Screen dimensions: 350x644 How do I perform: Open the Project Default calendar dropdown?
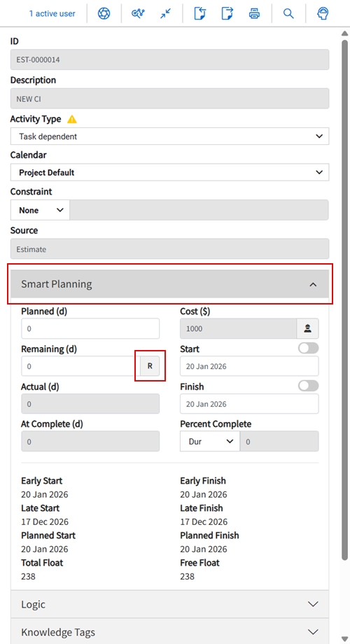169,172
